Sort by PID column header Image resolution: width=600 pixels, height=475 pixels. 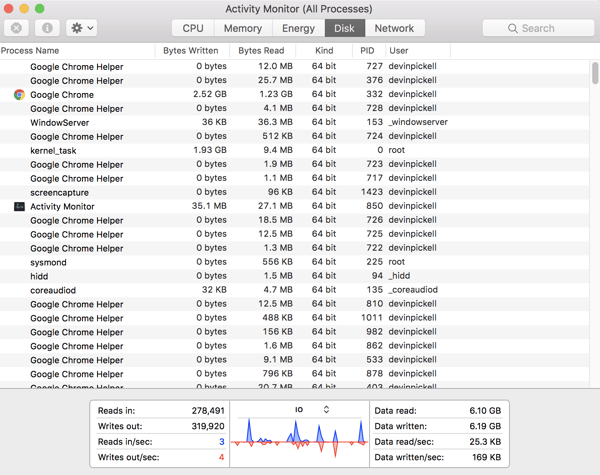point(369,51)
